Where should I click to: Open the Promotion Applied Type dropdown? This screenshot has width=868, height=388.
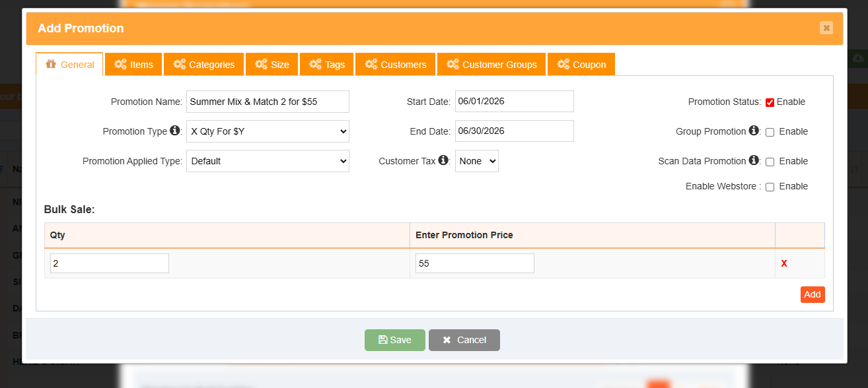(x=268, y=161)
